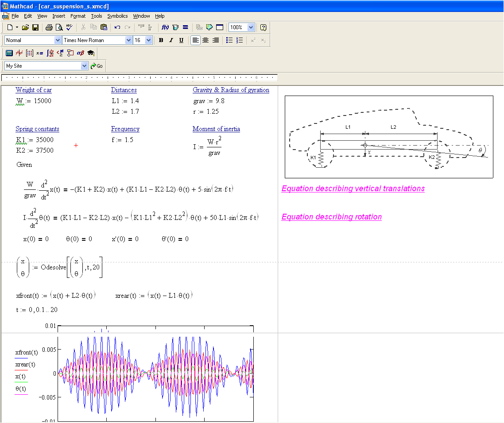The height and width of the screenshot is (423, 504).
Task: Toggle italic formatting
Action: [x=171, y=40]
